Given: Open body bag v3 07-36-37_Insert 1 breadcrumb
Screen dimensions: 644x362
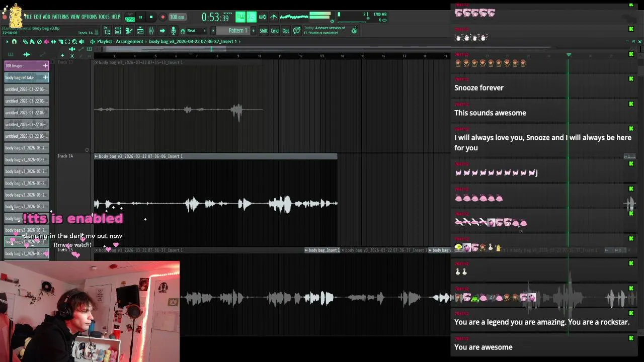Looking at the screenshot, I should coord(193,41).
